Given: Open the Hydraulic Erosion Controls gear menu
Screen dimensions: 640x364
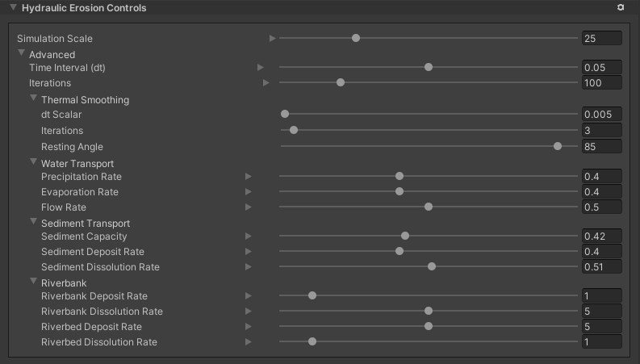Looking at the screenshot, I should (621, 7).
